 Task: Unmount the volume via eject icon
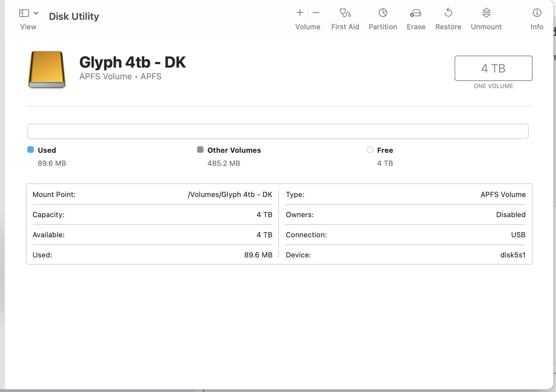coord(486,13)
